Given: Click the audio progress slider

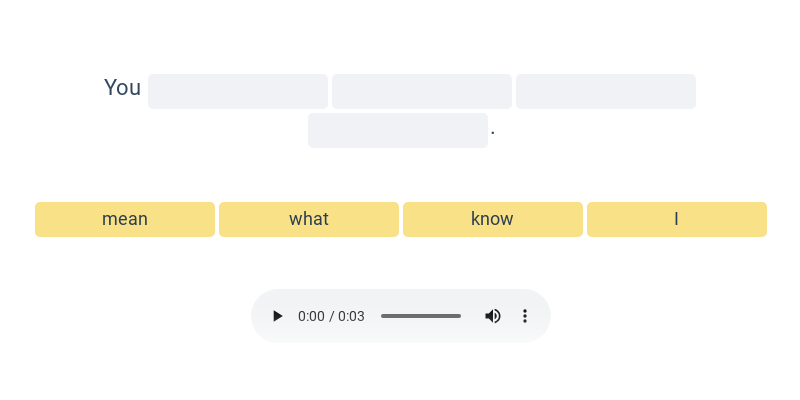Looking at the screenshot, I should pos(421,316).
